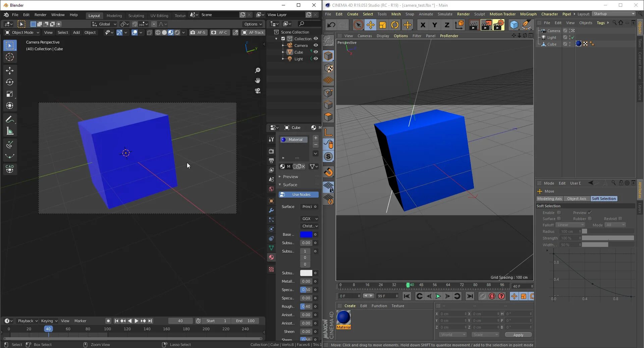644x348 pixels.
Task: Open the Simulate menu in Cinema 4D
Action: tap(445, 14)
